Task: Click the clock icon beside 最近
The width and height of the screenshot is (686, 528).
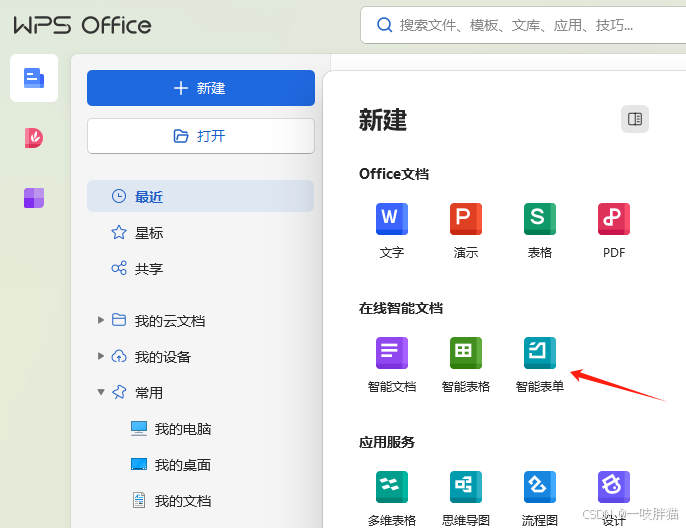Action: click(x=119, y=196)
